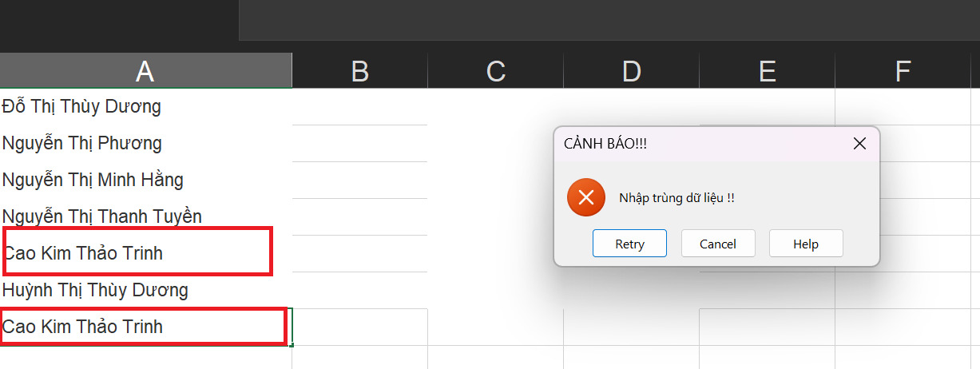Click the Retry button in the dialog

pos(629,244)
